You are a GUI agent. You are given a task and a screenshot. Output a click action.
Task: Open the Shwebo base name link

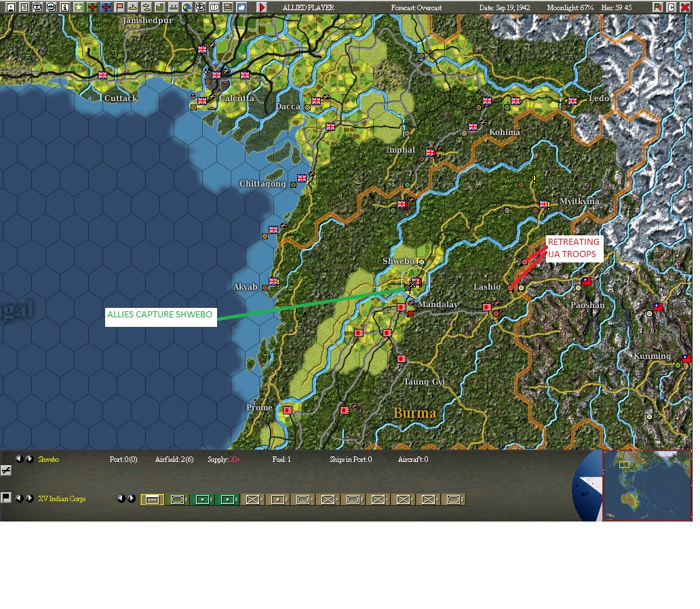tap(49, 459)
